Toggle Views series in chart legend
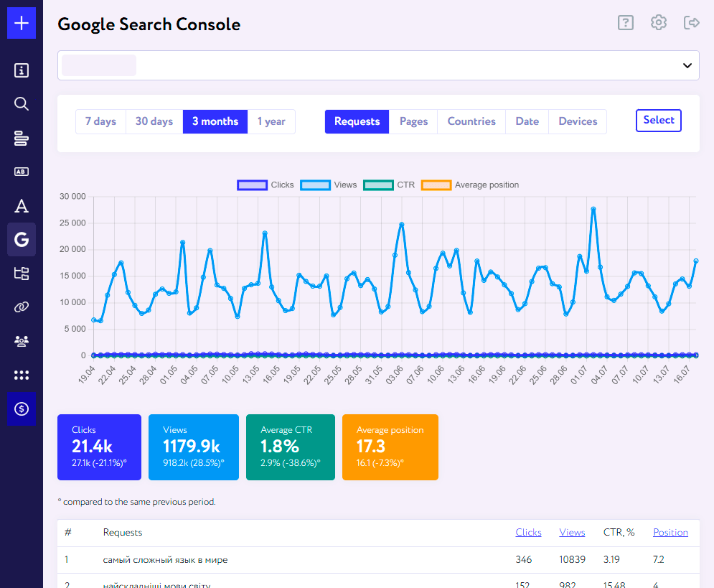This screenshot has height=588, width=714. click(329, 185)
